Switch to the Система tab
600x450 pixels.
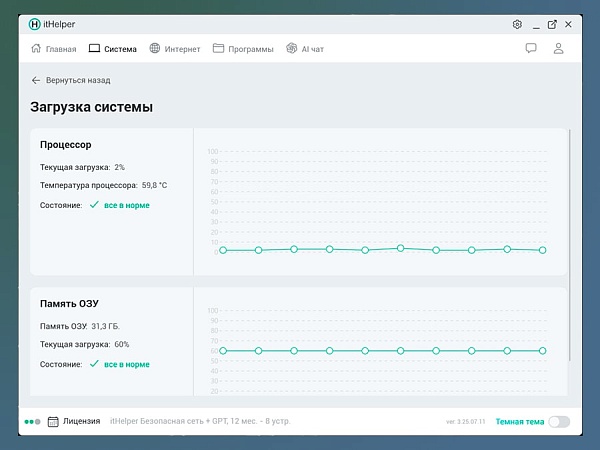(112, 48)
